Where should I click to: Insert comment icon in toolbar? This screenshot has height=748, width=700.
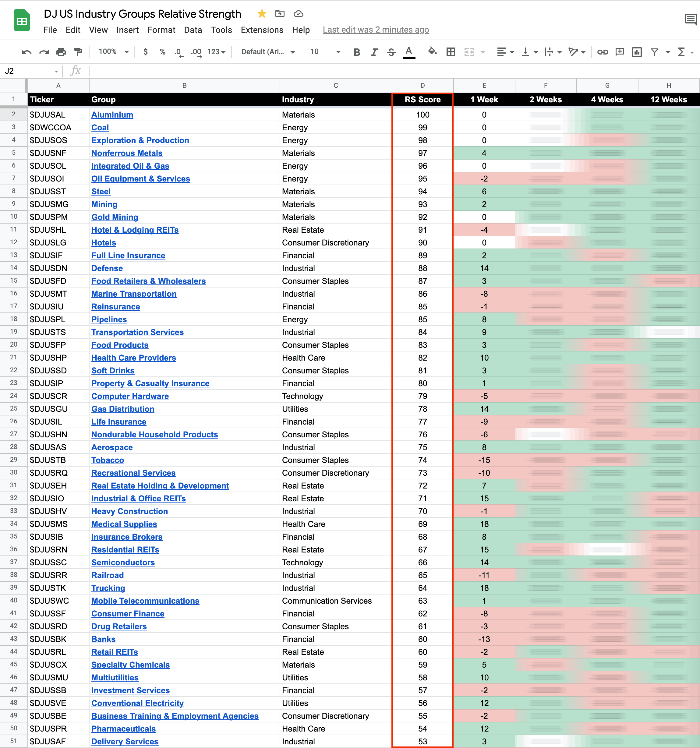coord(620,52)
